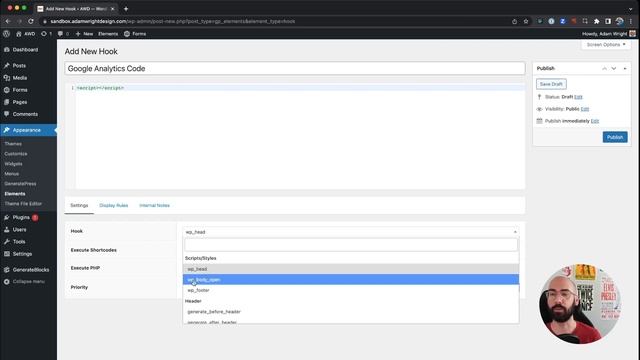Open Menus under Appearance
The image size is (640, 360).
pyautogui.click(x=12, y=174)
